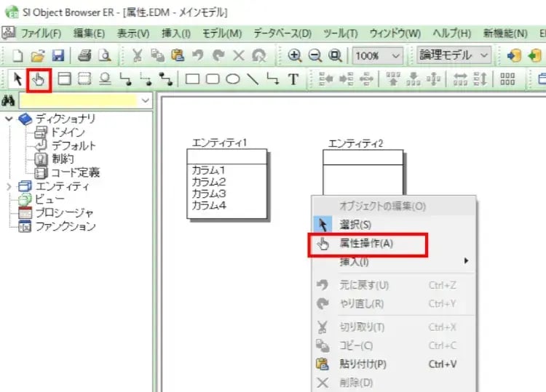The image size is (546, 392).
Task: Expand the エンティティ tree node
Action: point(9,186)
